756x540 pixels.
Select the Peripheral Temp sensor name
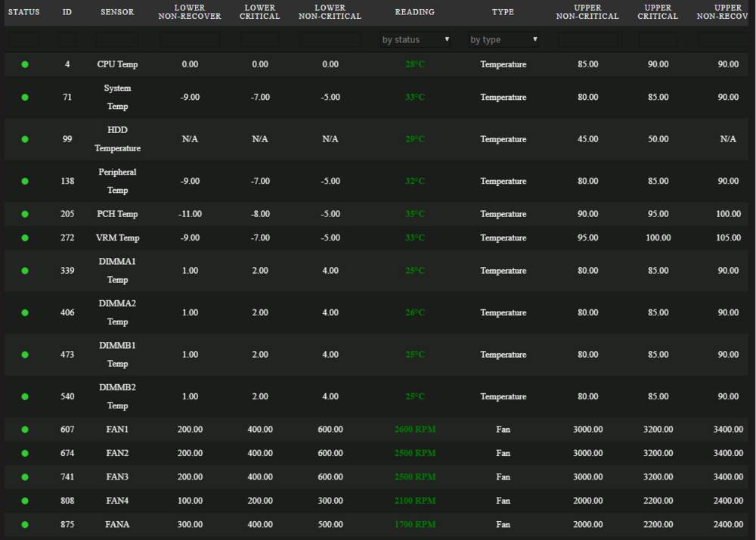tap(117, 181)
